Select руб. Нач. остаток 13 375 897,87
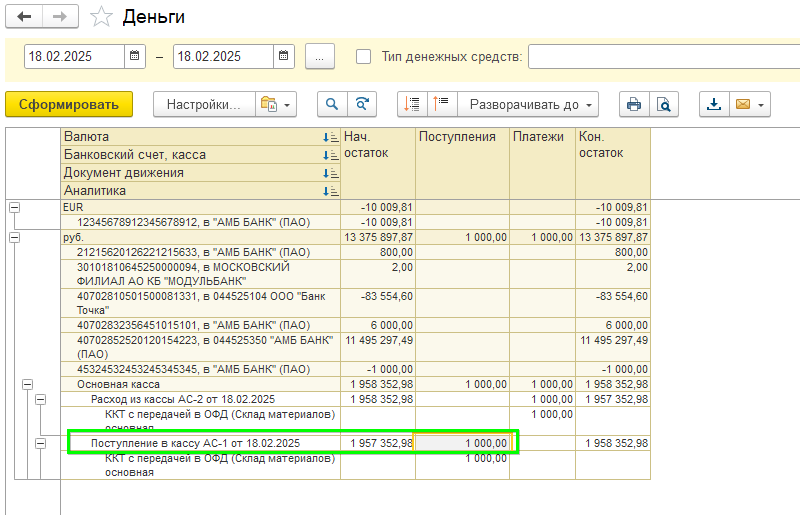800x515 pixels. click(378, 237)
